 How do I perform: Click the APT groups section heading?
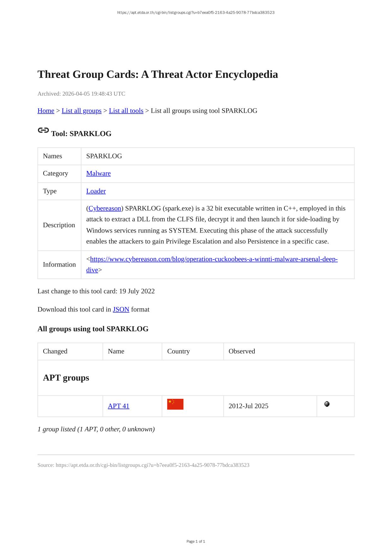[66, 378]
